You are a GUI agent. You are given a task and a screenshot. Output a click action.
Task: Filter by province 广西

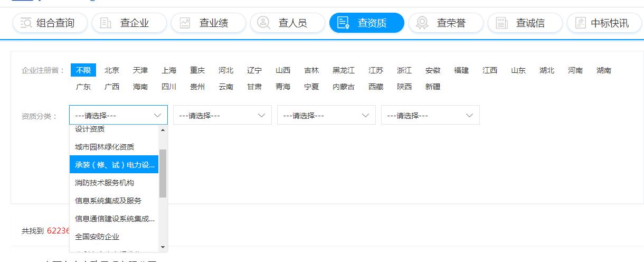pos(112,87)
